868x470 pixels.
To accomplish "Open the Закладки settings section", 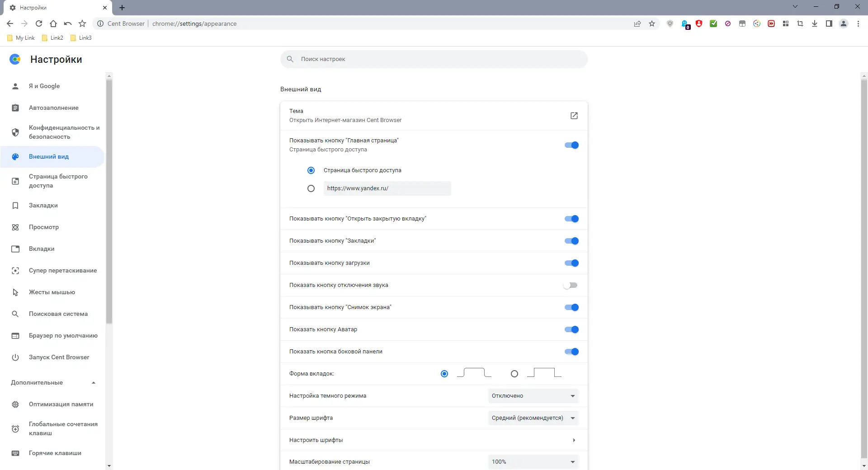I will [x=43, y=206].
